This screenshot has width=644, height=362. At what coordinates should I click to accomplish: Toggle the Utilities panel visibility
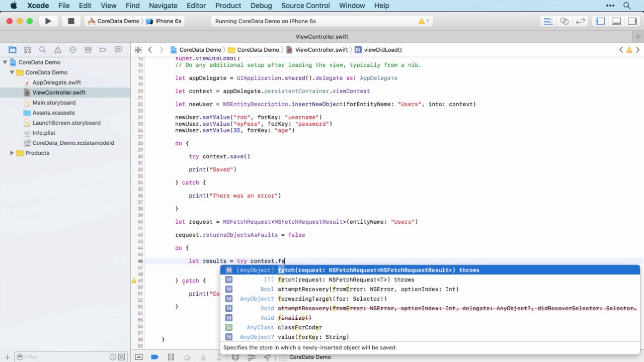(632, 21)
